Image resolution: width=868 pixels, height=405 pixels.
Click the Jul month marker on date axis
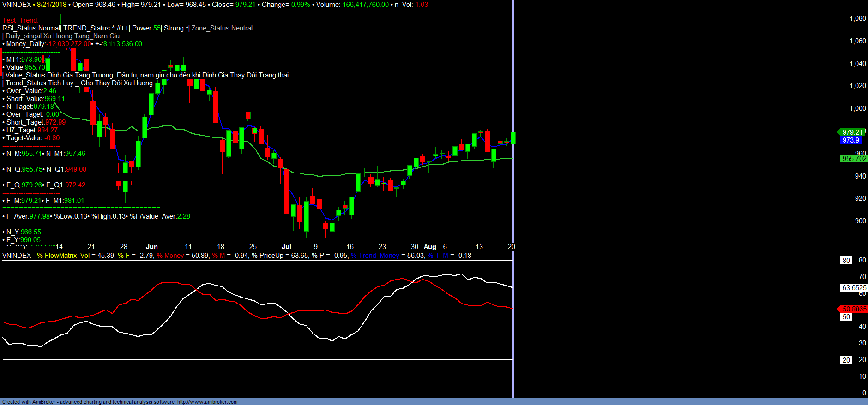(x=286, y=247)
